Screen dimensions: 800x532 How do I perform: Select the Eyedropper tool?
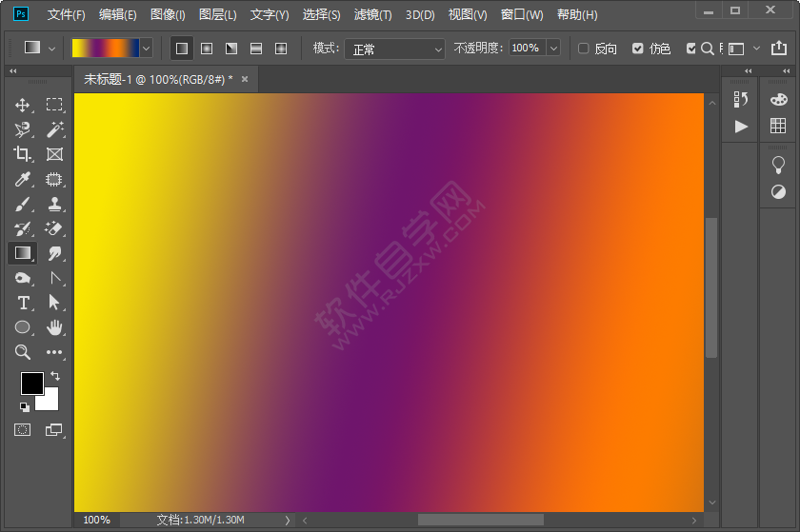tap(23, 179)
